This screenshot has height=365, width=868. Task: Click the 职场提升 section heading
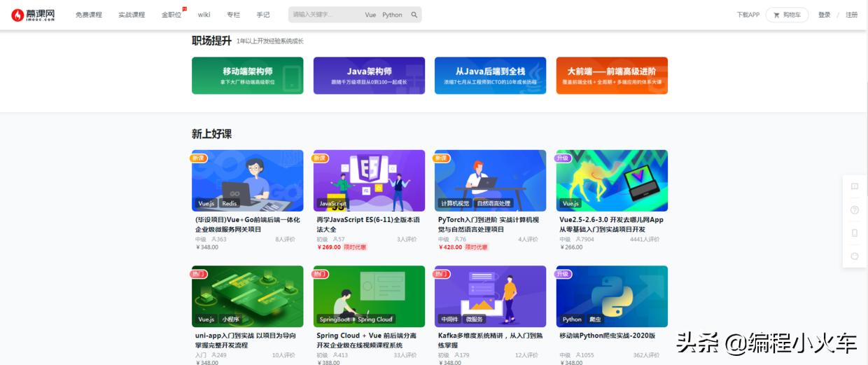[x=211, y=41]
